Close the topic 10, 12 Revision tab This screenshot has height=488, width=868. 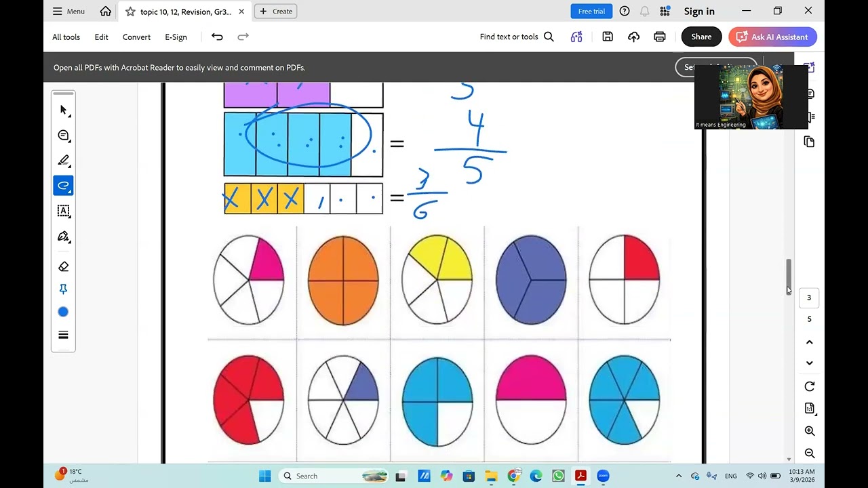241,12
